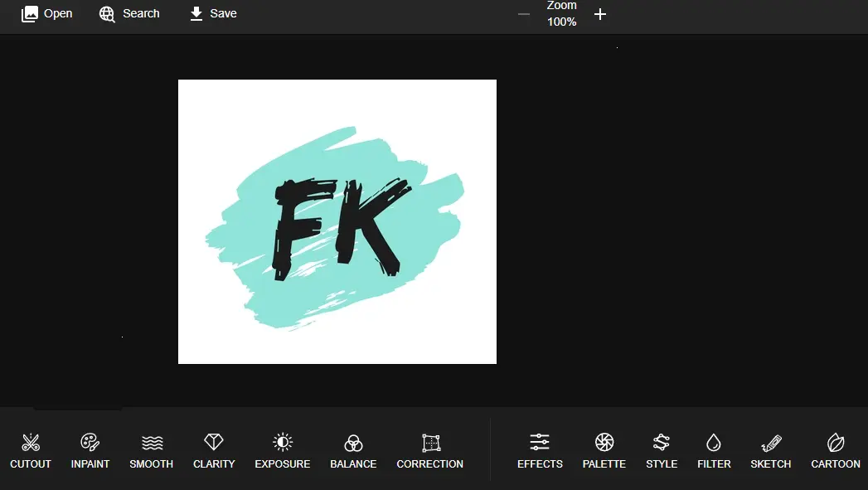Image resolution: width=868 pixels, height=490 pixels.
Task: Click the FK logo image on canvas
Action: [x=337, y=221]
